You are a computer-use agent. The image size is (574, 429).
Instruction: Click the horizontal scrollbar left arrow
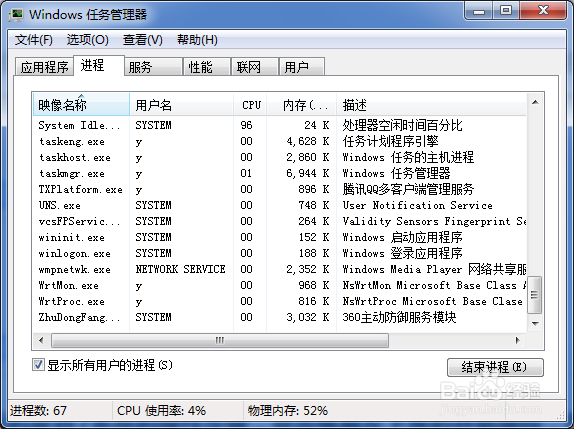41,340
